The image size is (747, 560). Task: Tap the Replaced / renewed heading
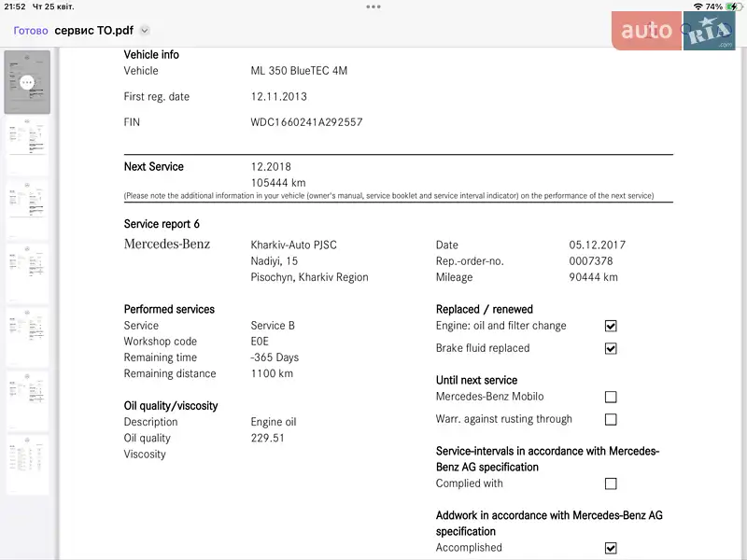tap(484, 309)
